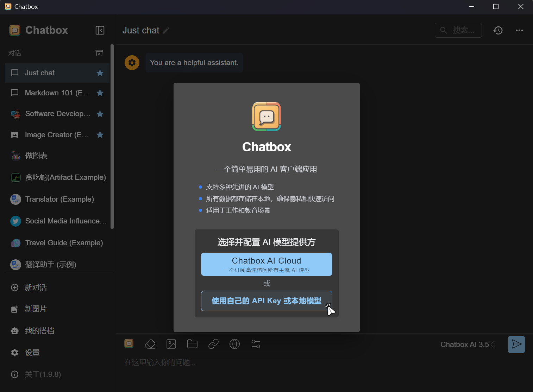533x392 pixels.
Task: Click the system prompt message bubble
Action: pyautogui.click(x=194, y=63)
